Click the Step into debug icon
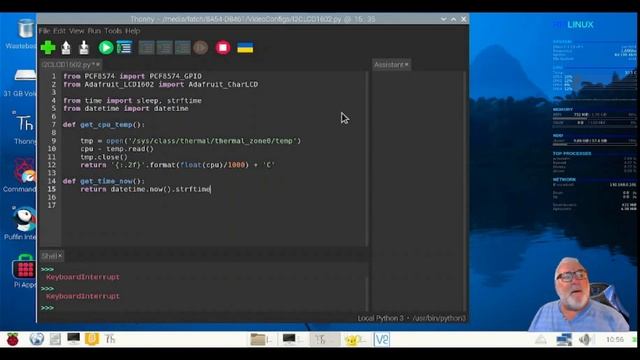Screen dimensions: 640x360 164,48
